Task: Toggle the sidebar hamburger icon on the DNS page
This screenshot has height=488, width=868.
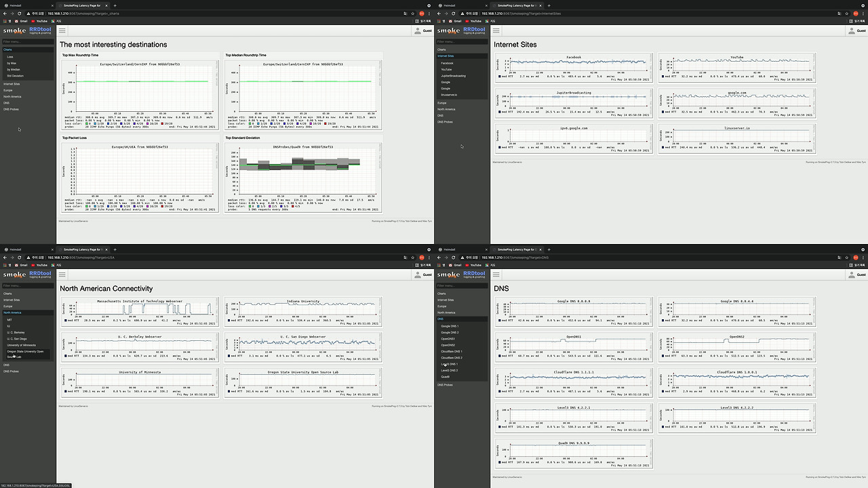Action: [x=496, y=274]
